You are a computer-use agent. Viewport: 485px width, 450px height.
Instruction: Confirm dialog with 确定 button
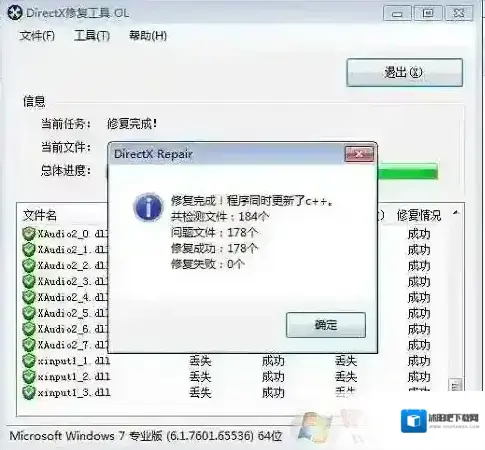coord(326,325)
